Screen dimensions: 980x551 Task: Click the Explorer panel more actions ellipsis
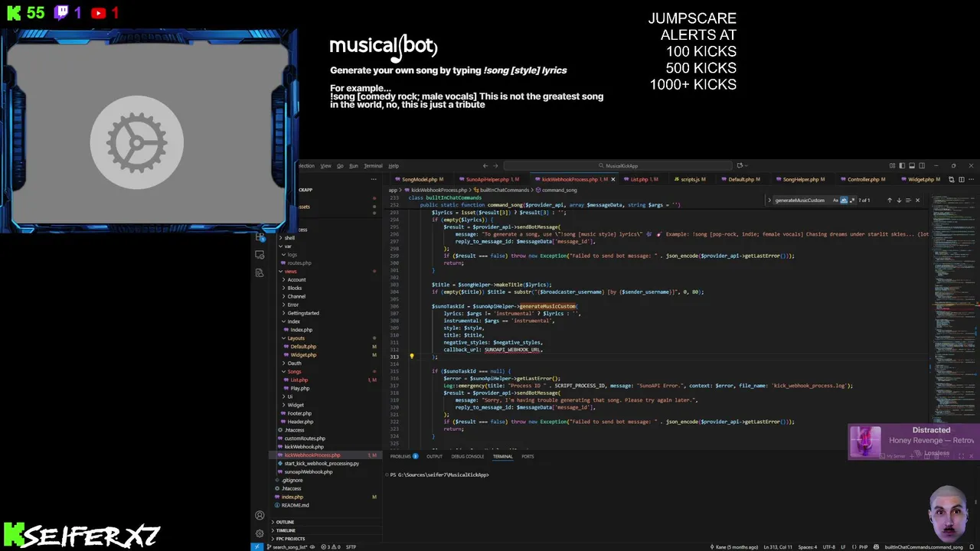coord(374,179)
